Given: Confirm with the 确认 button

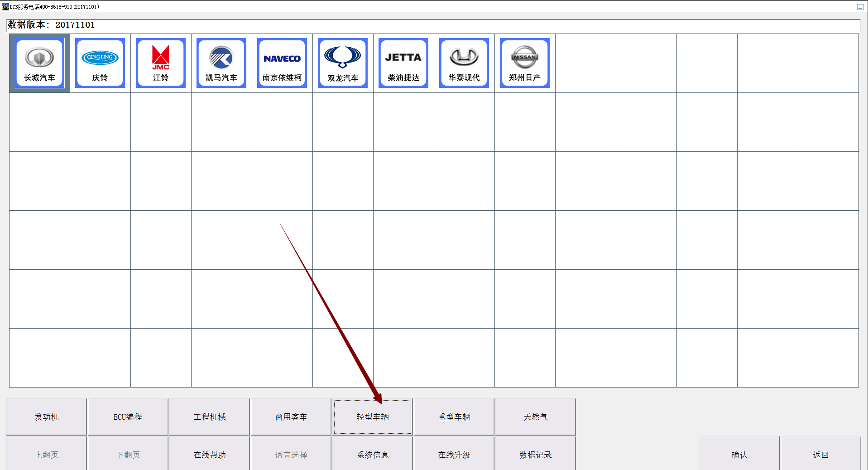Looking at the screenshot, I should [739, 454].
